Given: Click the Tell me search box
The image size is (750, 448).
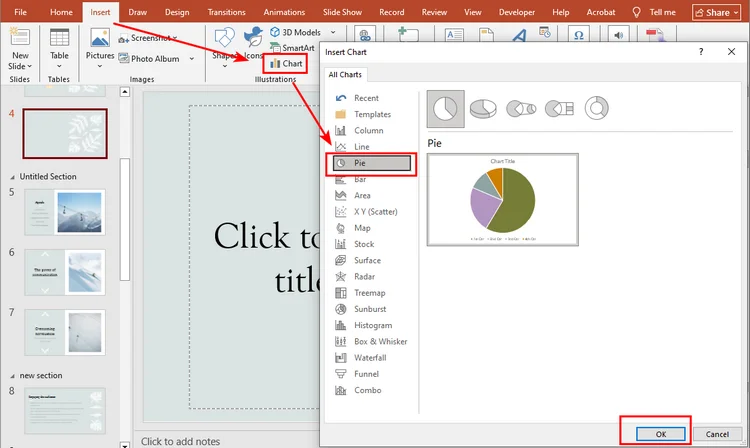Looking at the screenshot, I should pyautogui.click(x=653, y=12).
